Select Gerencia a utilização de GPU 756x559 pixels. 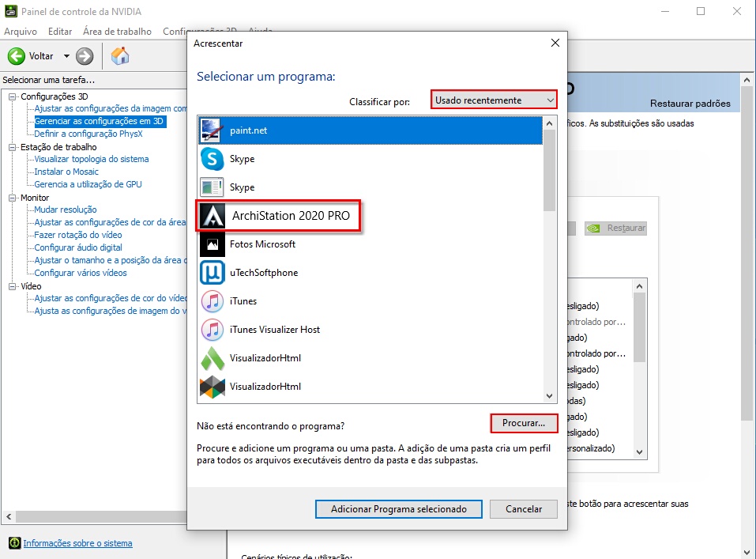[x=88, y=184]
